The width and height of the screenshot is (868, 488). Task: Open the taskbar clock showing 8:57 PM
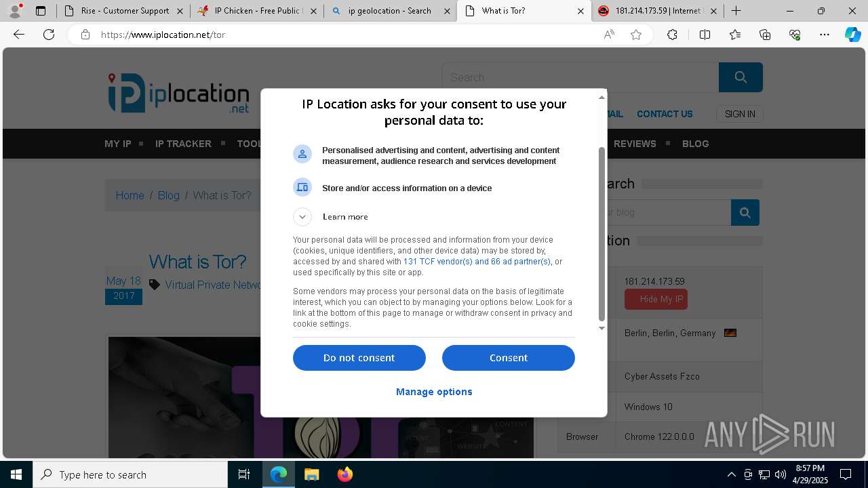[x=810, y=474]
